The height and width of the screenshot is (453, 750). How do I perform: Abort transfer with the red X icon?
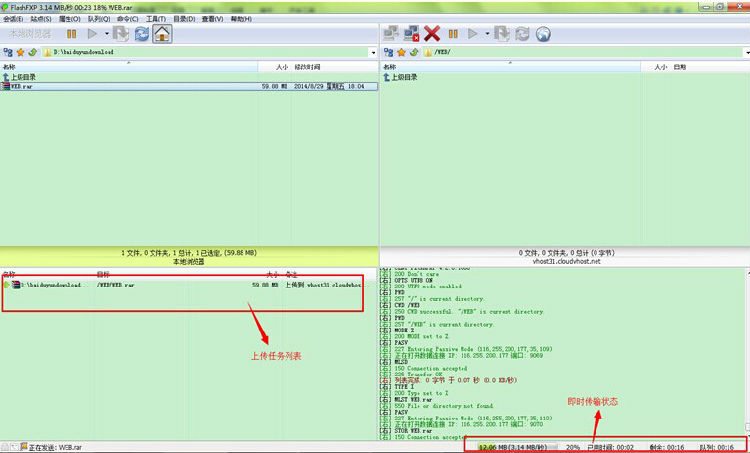pos(432,33)
